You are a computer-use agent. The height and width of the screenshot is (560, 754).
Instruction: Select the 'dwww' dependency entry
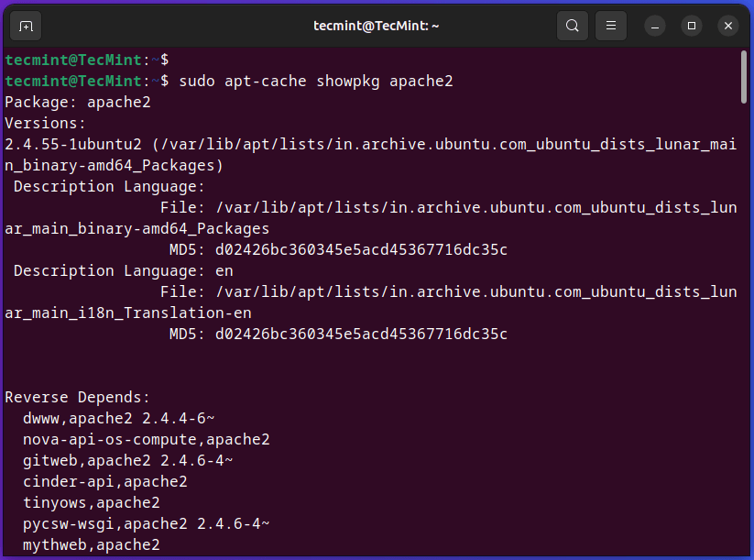coord(38,418)
